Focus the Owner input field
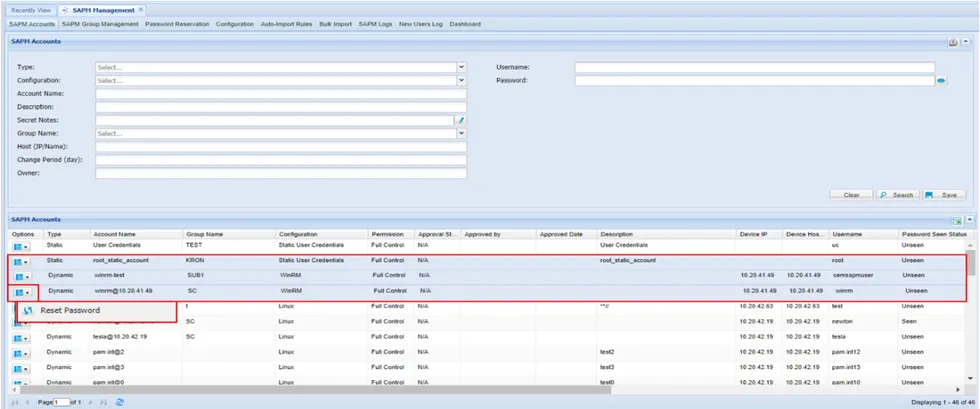Screen dimensions: 980x409 (x=281, y=173)
